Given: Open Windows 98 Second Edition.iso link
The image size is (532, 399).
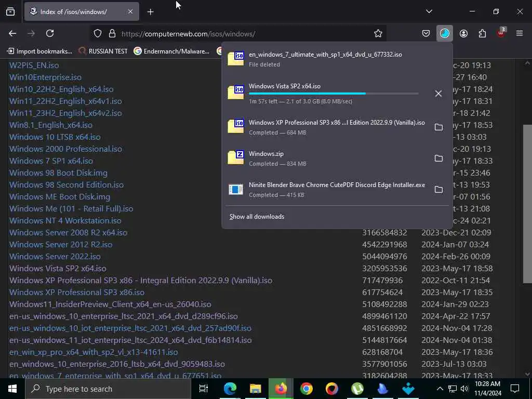Looking at the screenshot, I should pos(66,185).
